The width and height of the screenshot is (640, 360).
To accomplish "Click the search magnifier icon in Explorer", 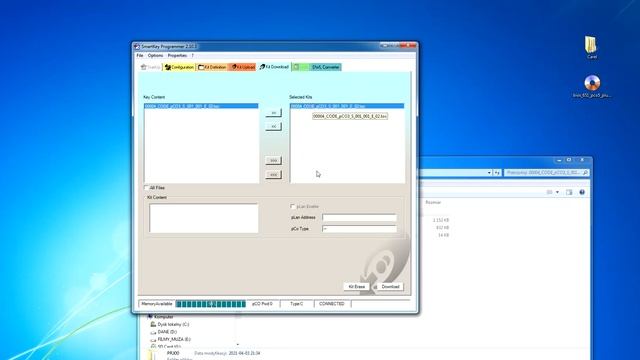I will pyautogui.click(x=585, y=173).
